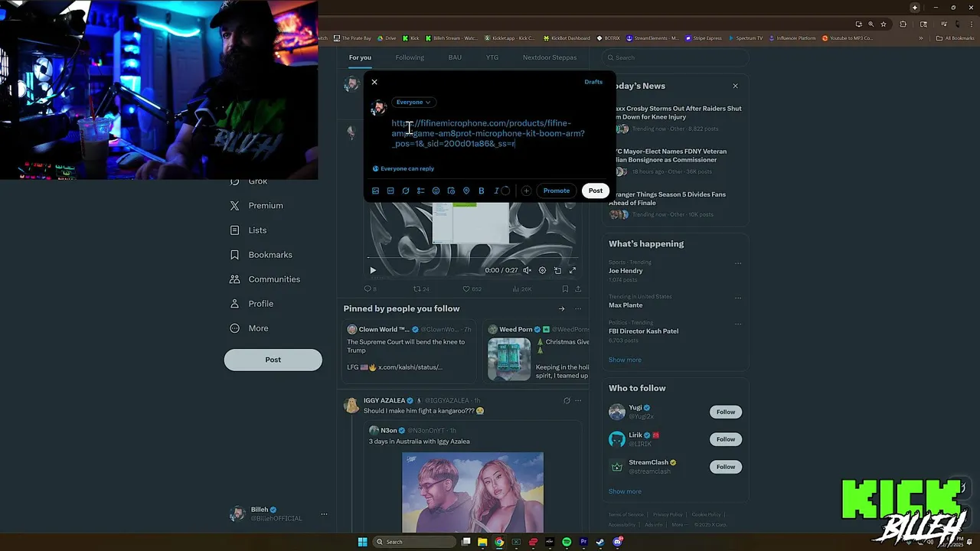Tag a location on the post
The height and width of the screenshot is (551, 980).
click(466, 191)
